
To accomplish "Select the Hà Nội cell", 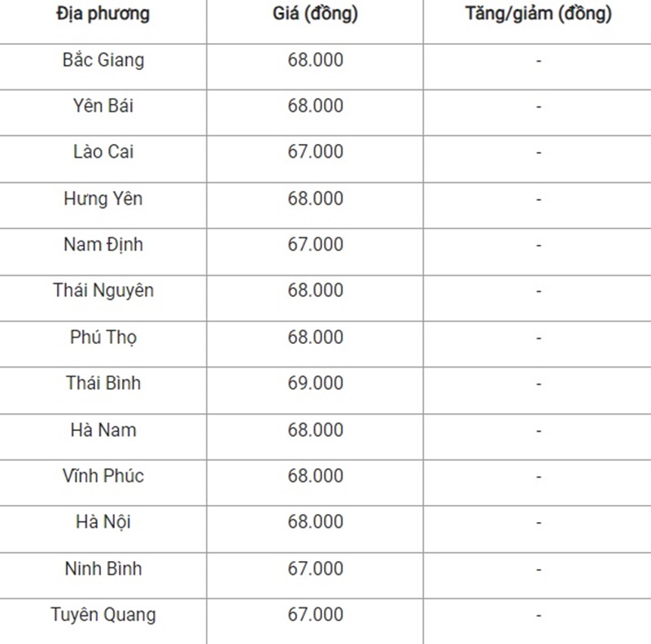I will pyautogui.click(x=103, y=522).
